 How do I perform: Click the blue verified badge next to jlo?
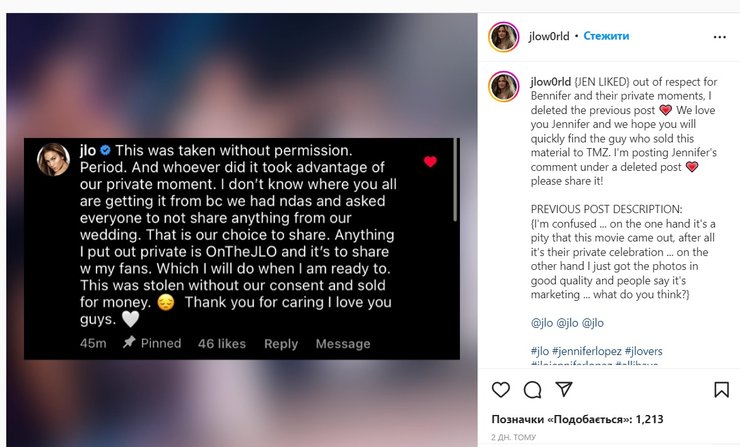click(x=104, y=149)
